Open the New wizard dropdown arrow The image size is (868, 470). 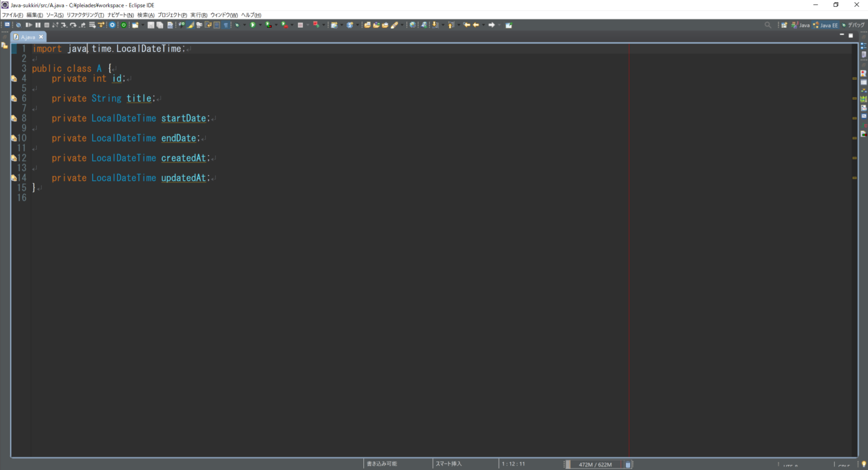point(142,24)
